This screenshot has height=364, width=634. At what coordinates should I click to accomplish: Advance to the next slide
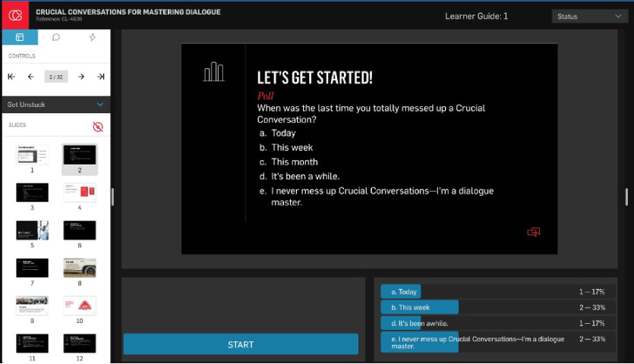81,77
